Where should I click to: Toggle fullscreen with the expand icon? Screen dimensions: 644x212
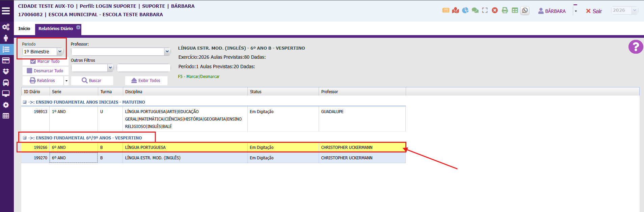(485, 10)
